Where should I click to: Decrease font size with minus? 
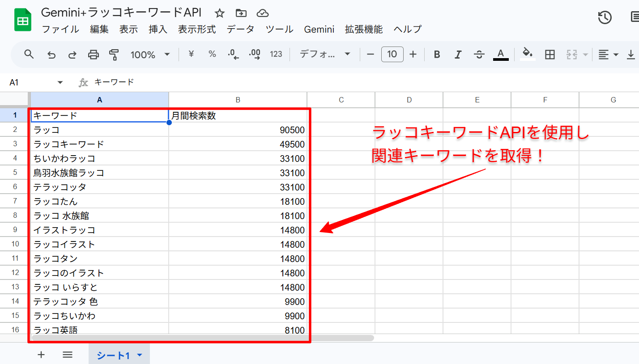[x=370, y=54]
